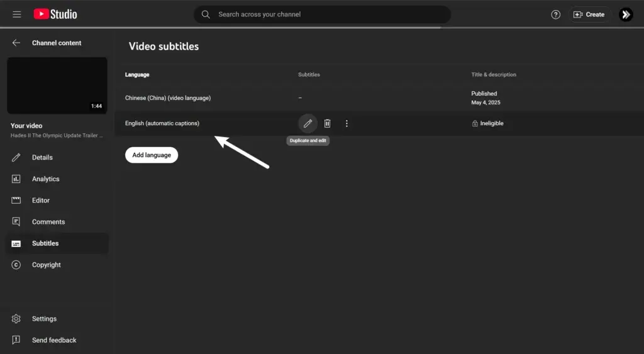Open the Create button

point(589,14)
